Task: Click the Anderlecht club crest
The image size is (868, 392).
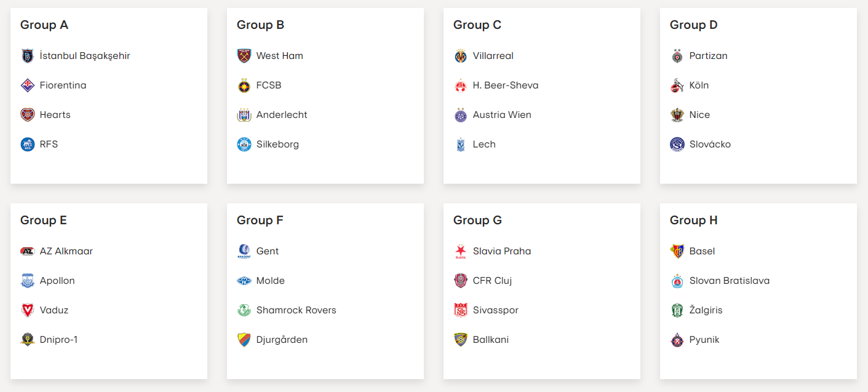Action: point(244,115)
